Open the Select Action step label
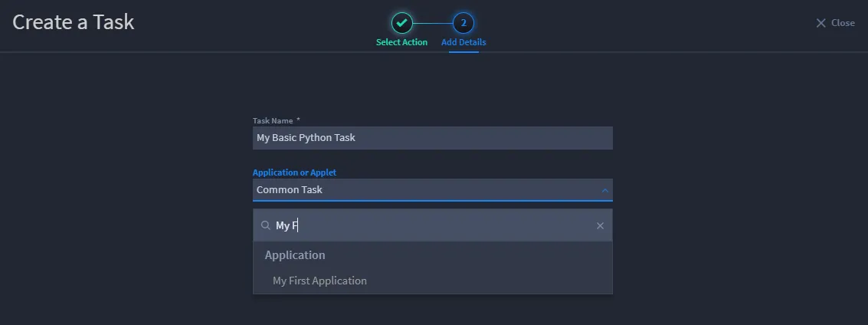The image size is (868, 325). (x=401, y=42)
